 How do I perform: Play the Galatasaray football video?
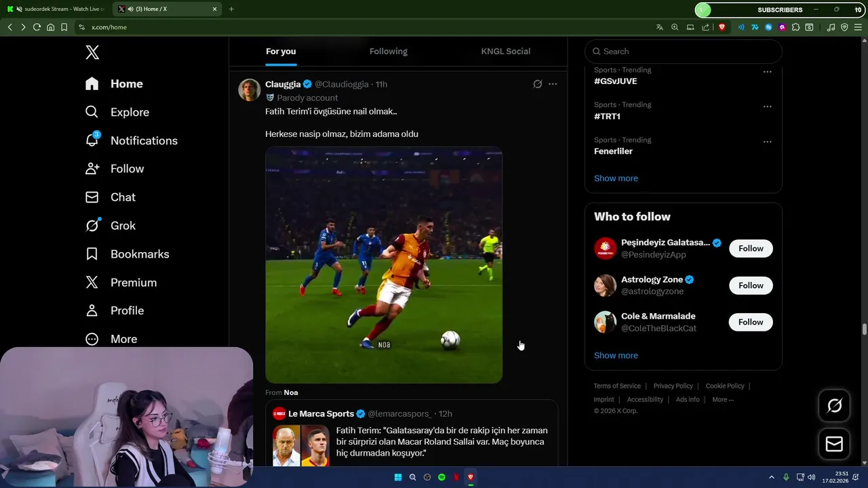pyautogui.click(x=384, y=265)
